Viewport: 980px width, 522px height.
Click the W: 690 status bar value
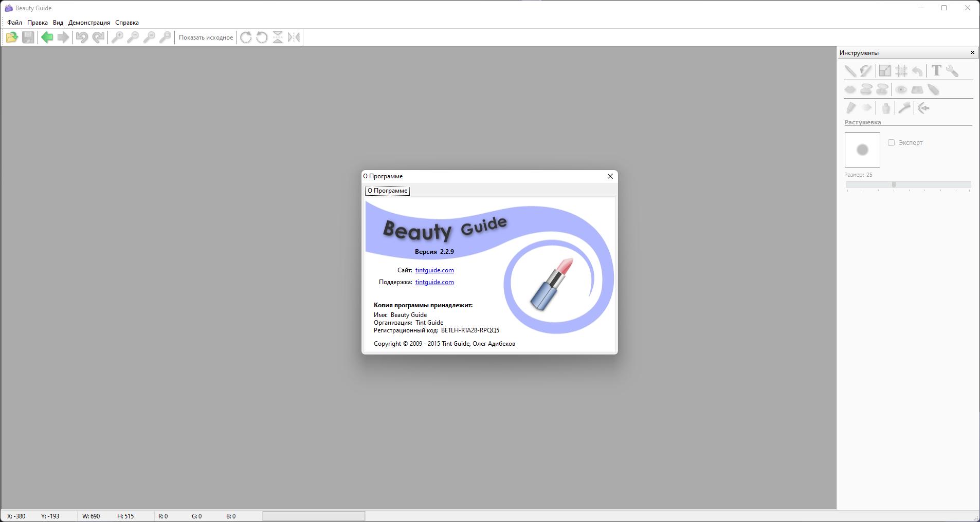pyautogui.click(x=91, y=516)
